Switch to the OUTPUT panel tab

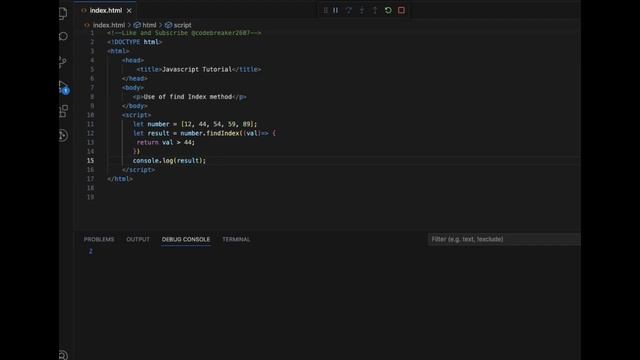click(x=138, y=239)
